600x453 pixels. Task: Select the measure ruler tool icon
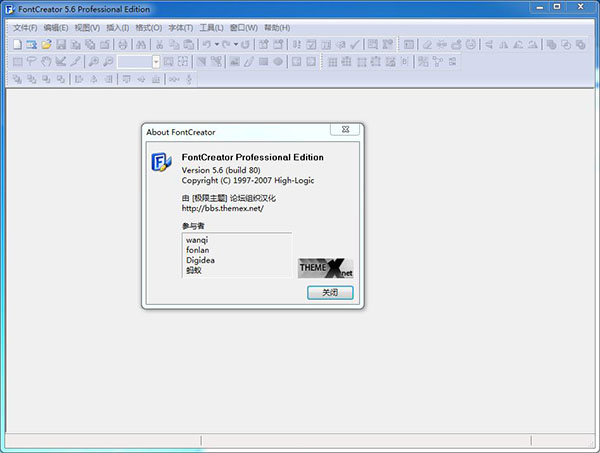pos(60,62)
